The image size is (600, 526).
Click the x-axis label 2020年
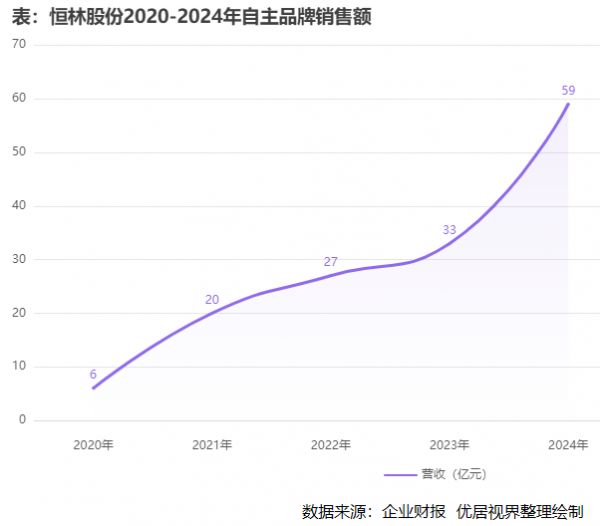tap(93, 445)
